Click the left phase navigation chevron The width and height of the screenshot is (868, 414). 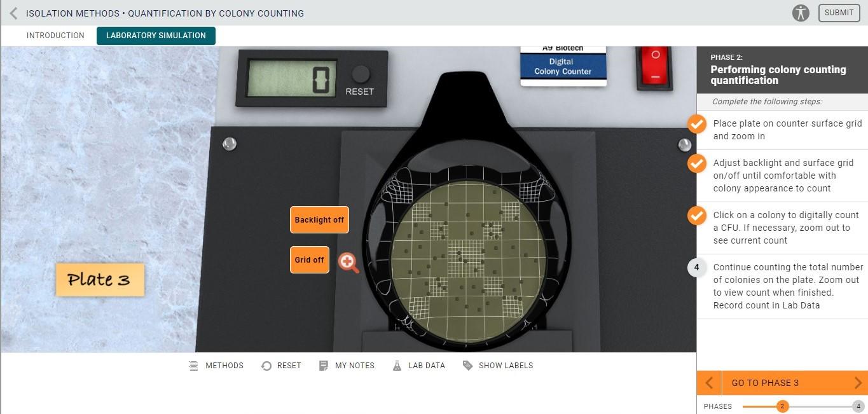pyautogui.click(x=710, y=382)
